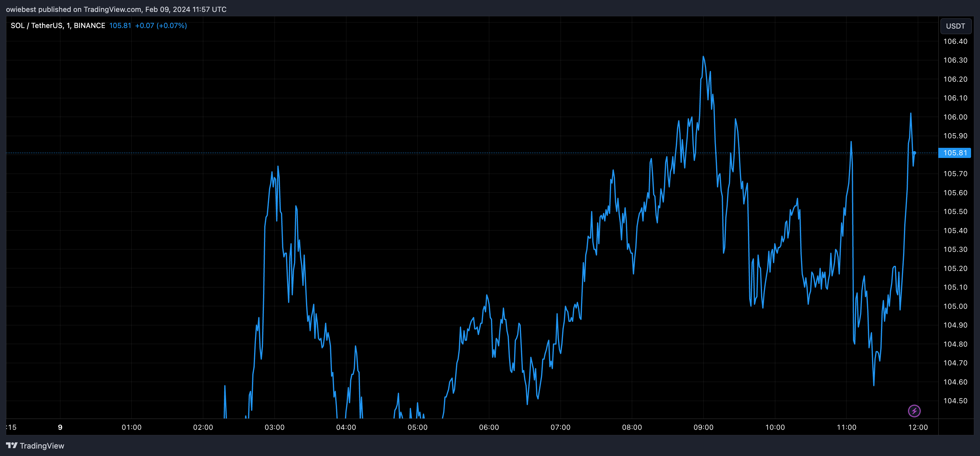Click the SOL / TetherUS symbol title
This screenshot has height=456, width=980.
pyautogui.click(x=36, y=25)
